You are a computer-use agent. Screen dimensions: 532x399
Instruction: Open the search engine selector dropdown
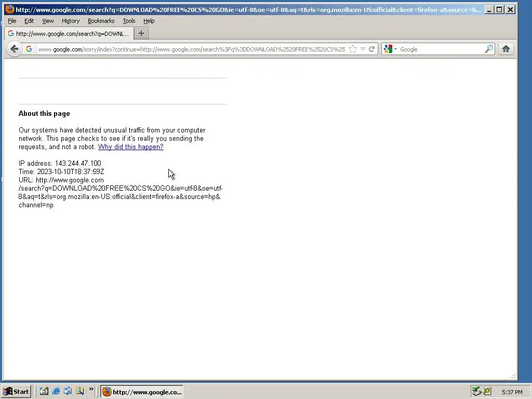(x=390, y=49)
